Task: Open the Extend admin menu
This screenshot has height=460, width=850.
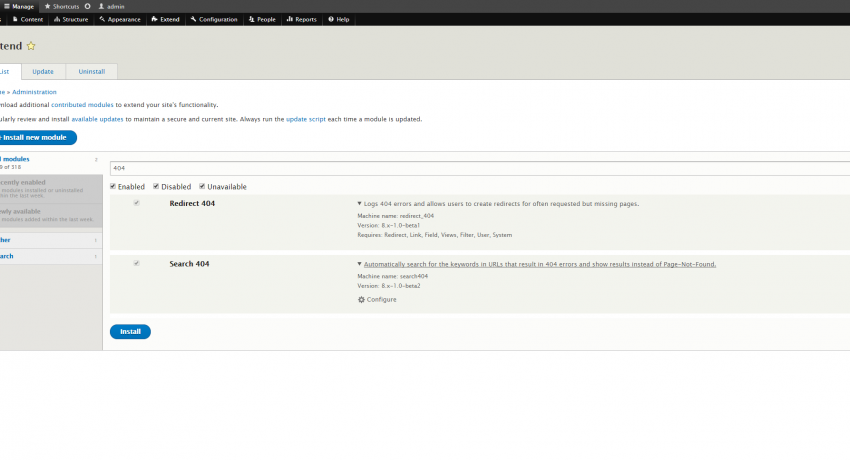Action: pyautogui.click(x=165, y=20)
